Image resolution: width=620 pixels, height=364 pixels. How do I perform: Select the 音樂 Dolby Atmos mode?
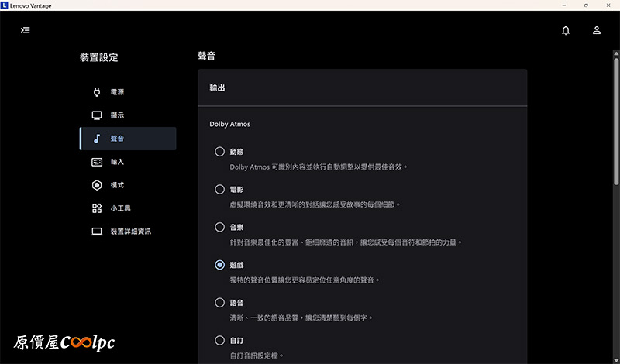pos(219,227)
